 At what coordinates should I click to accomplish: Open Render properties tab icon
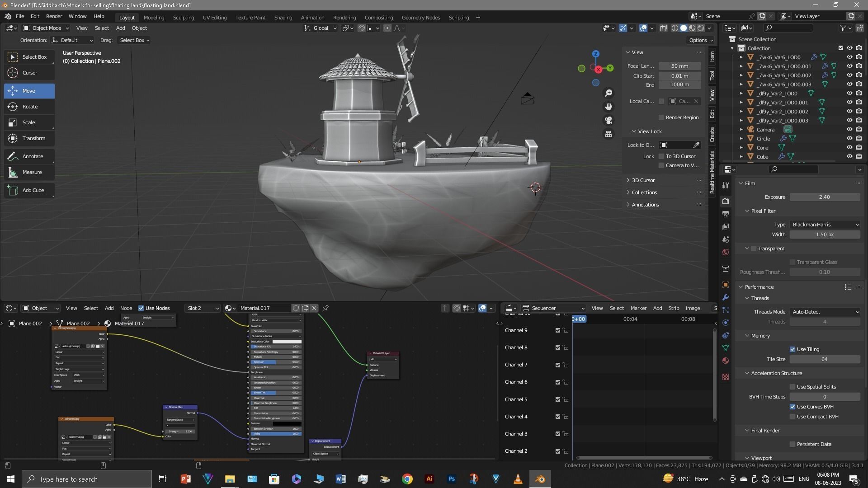point(726,201)
